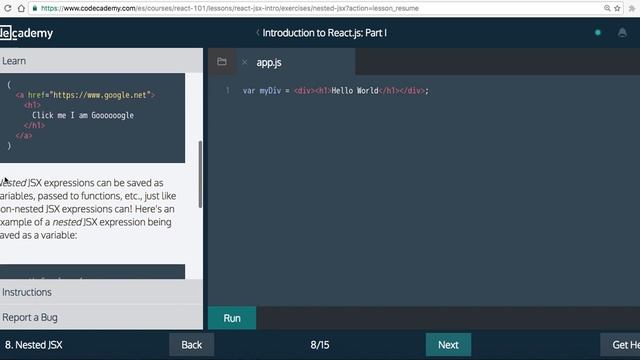Bookmark this page with the star icon
Screen dimensions: 640x360
pyautogui.click(x=617, y=8)
